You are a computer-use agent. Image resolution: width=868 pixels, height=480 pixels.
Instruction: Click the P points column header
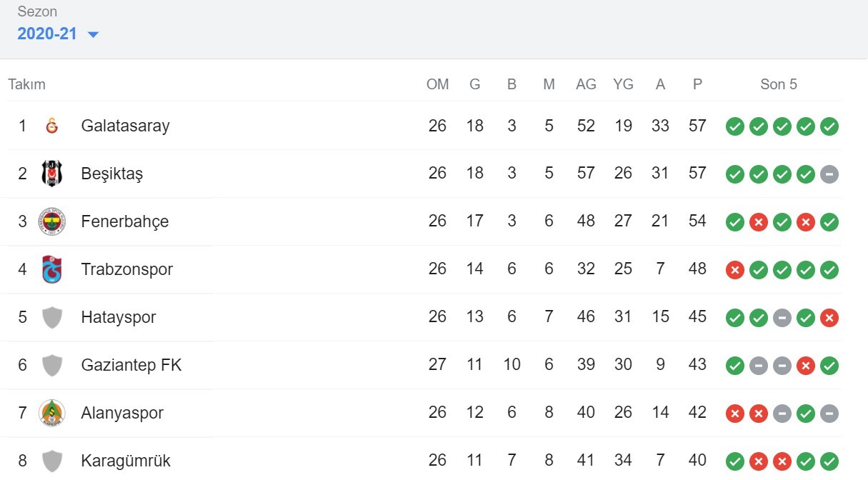coord(697,84)
